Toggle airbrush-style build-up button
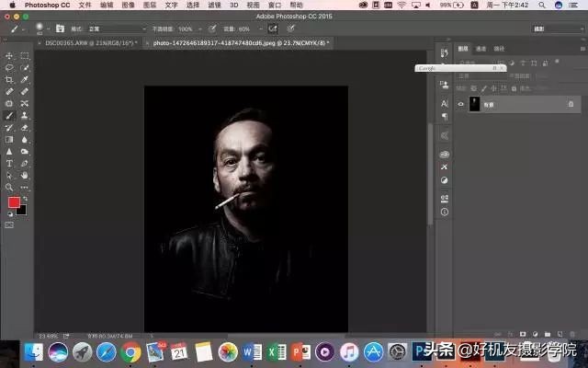This screenshot has height=368, width=588. [x=273, y=29]
